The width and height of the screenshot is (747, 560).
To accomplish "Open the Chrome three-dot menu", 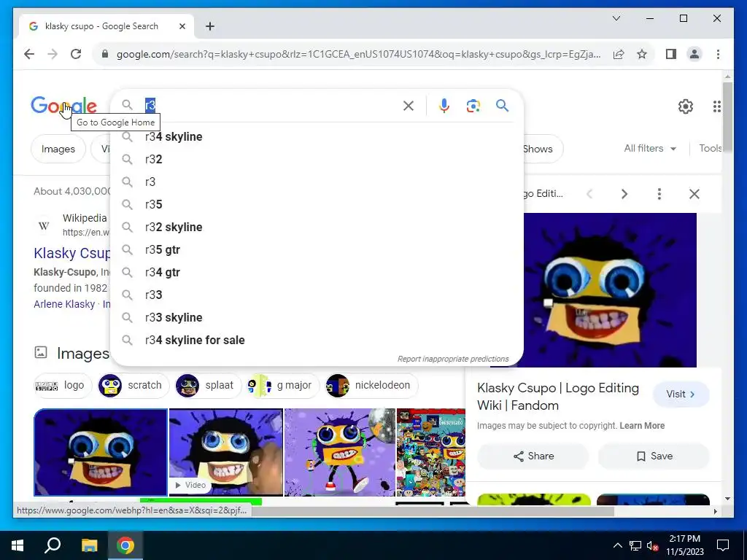I will [718, 54].
